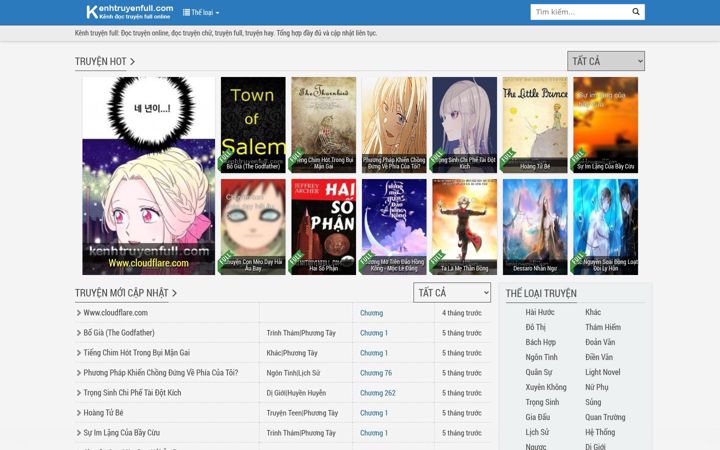Open Phương Pháp Khiến Chồng cover thumbnail

point(394,125)
